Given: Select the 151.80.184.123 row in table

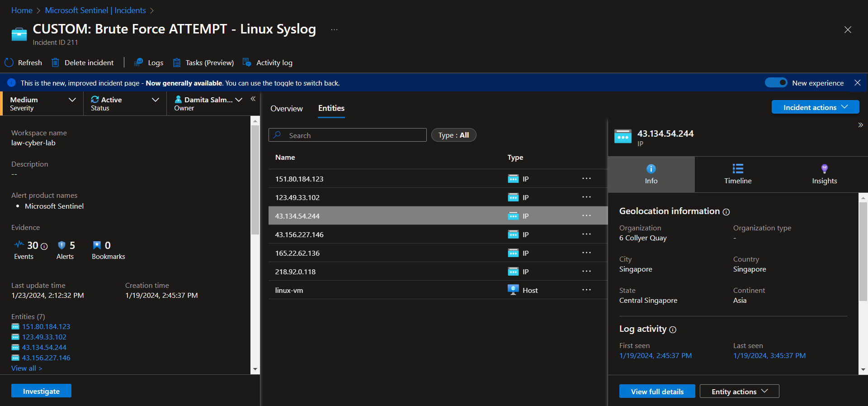Looking at the screenshot, I should (438, 179).
